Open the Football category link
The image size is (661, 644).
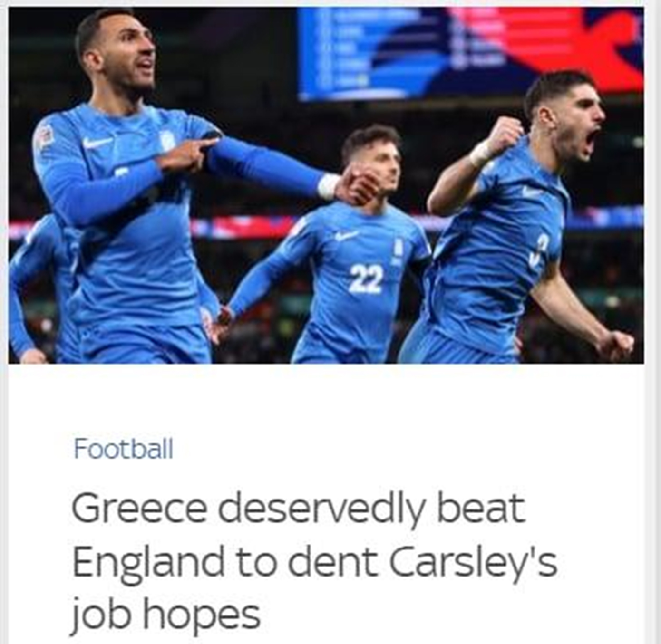tap(124, 449)
